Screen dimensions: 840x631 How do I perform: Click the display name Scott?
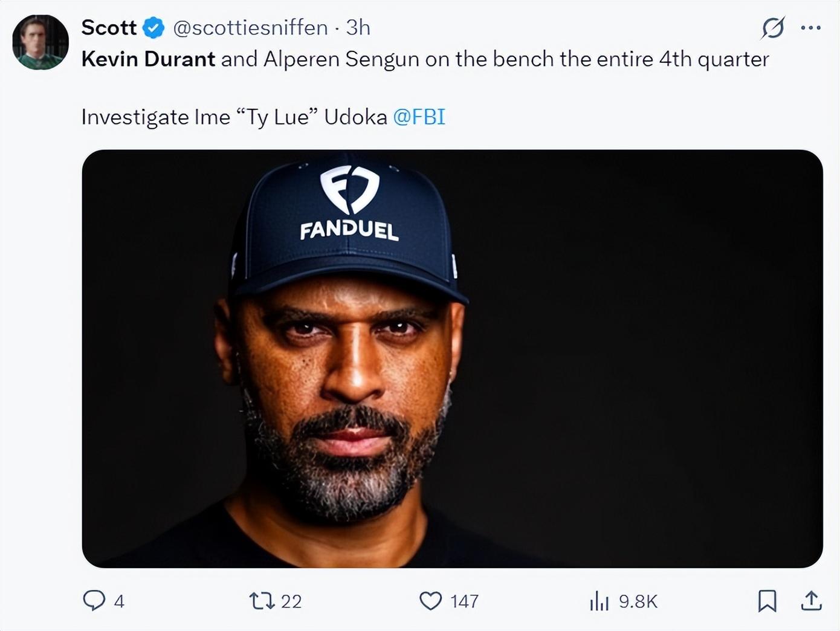pyautogui.click(x=109, y=28)
